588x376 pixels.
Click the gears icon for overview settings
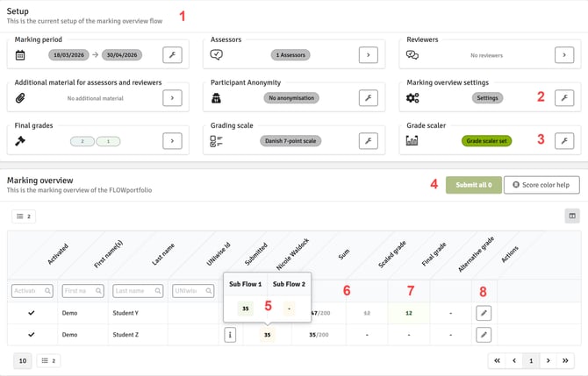pos(412,98)
